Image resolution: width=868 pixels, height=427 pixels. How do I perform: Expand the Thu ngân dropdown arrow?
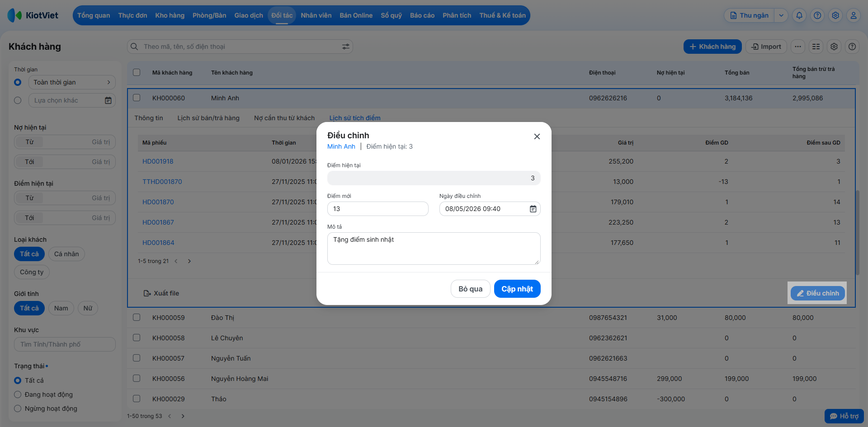click(x=781, y=15)
